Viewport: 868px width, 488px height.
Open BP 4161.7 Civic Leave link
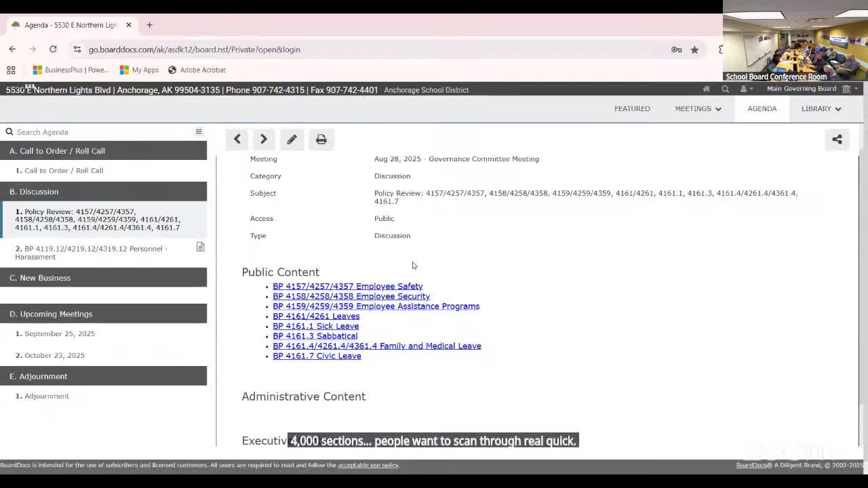(317, 356)
